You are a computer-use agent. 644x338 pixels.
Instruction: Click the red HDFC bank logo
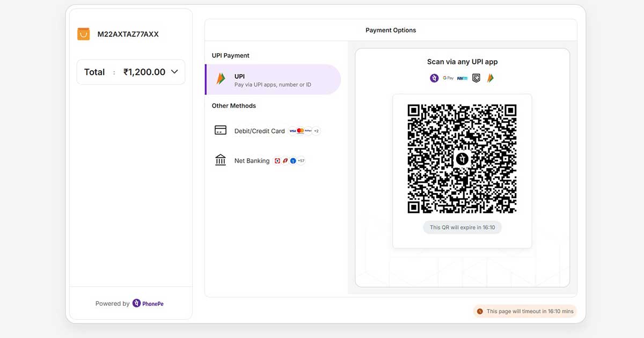(277, 161)
